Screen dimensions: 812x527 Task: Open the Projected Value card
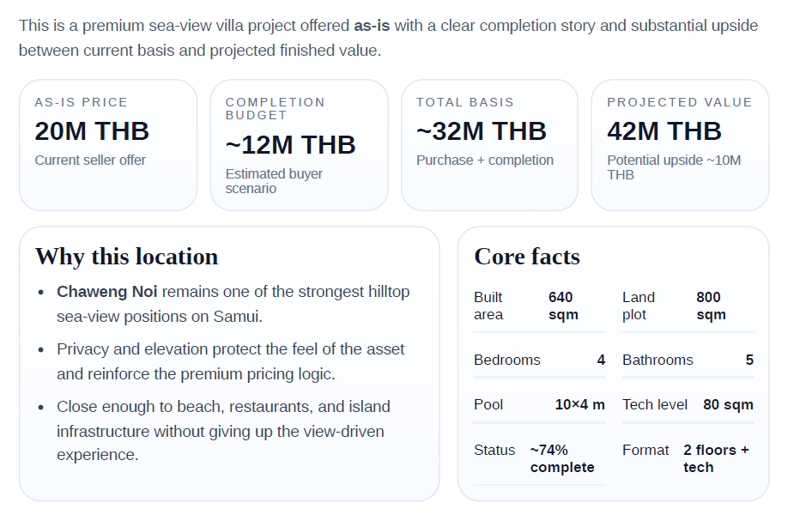point(680,144)
